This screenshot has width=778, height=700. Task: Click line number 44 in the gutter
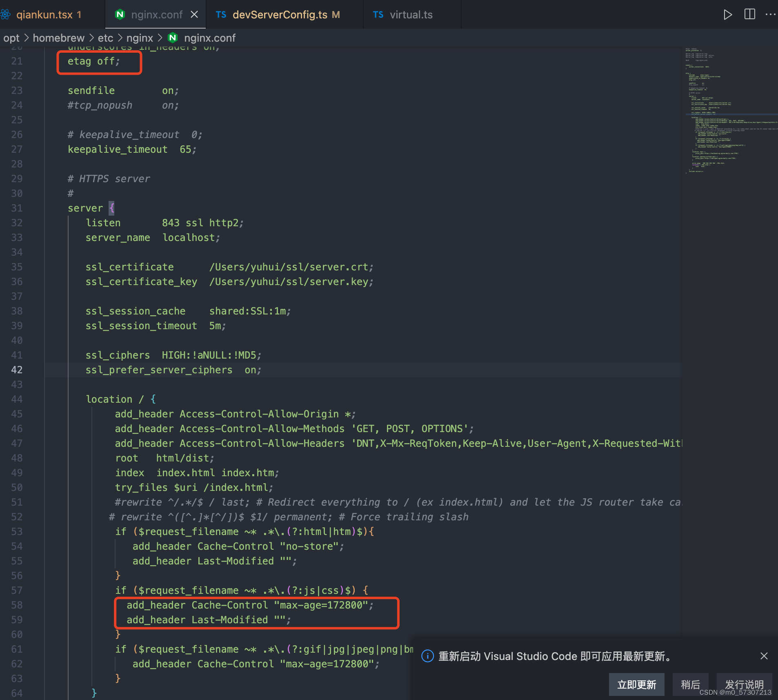point(17,399)
